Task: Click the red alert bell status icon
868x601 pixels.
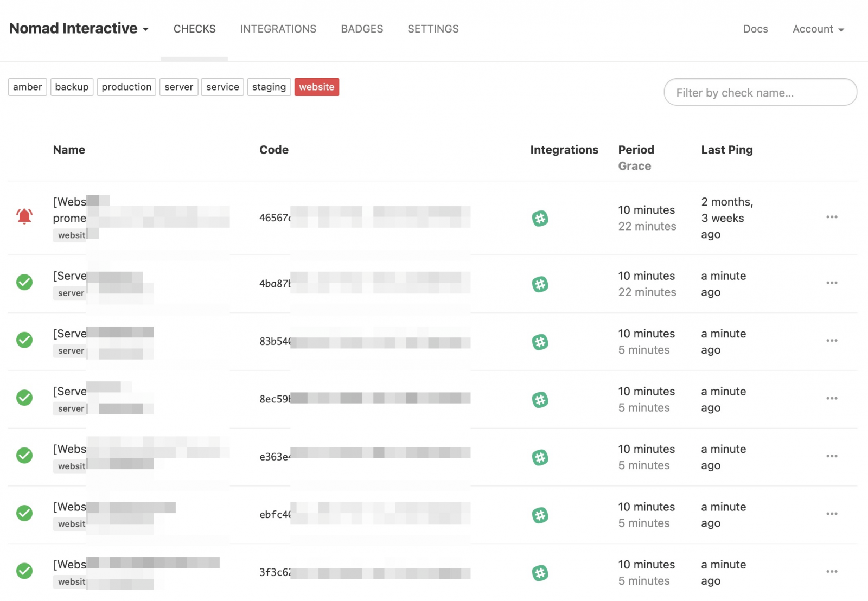Action: tap(24, 217)
